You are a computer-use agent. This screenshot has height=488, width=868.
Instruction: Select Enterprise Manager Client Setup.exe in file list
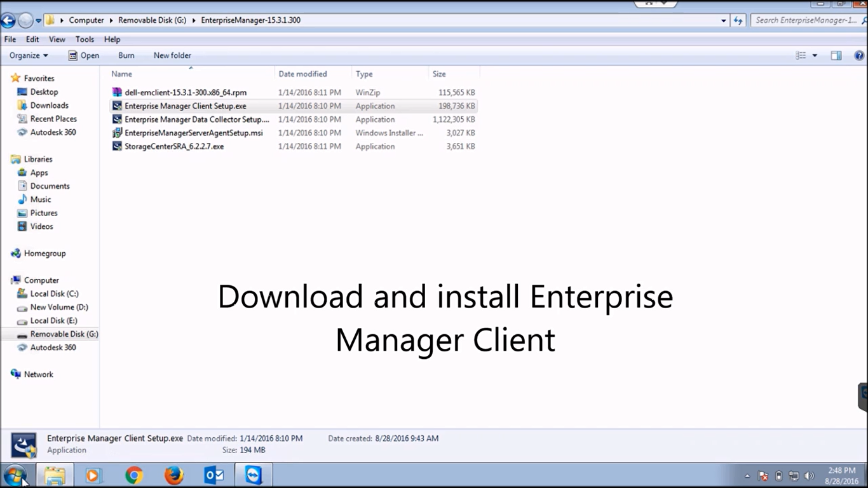293,106
